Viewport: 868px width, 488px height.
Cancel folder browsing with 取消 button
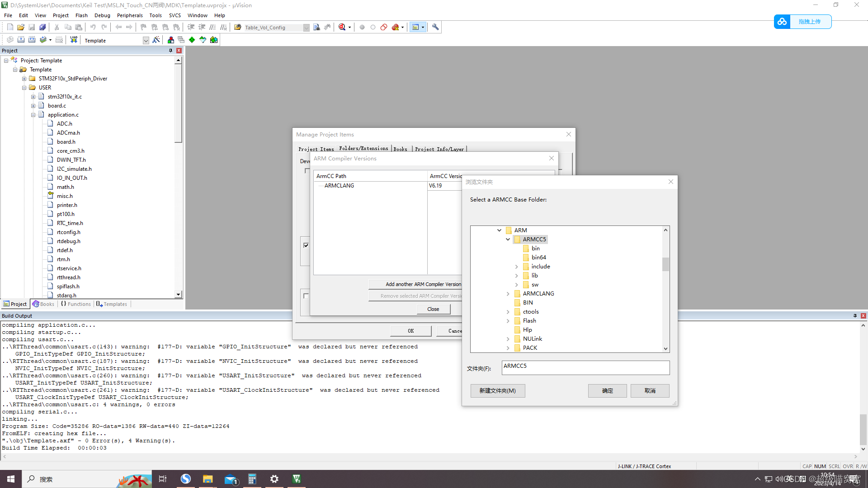tap(650, 391)
